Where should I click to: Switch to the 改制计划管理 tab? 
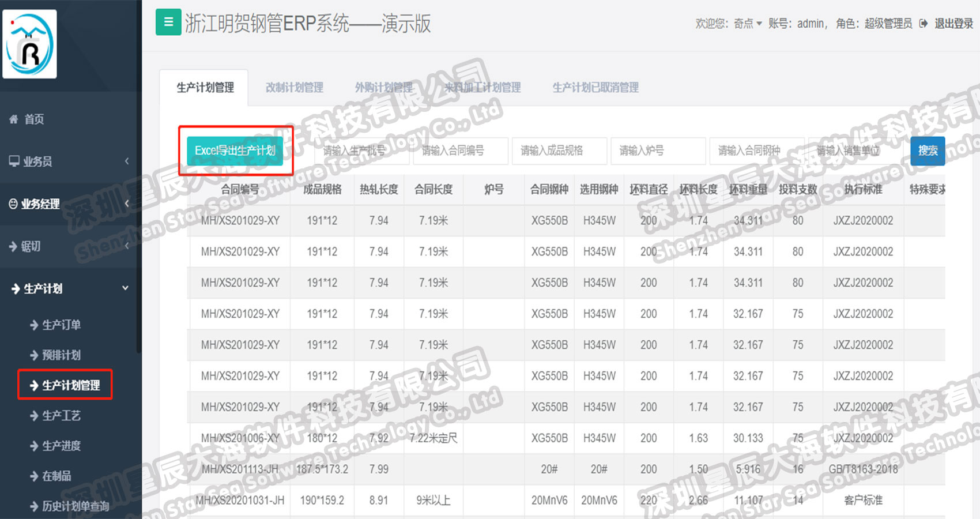pos(294,88)
